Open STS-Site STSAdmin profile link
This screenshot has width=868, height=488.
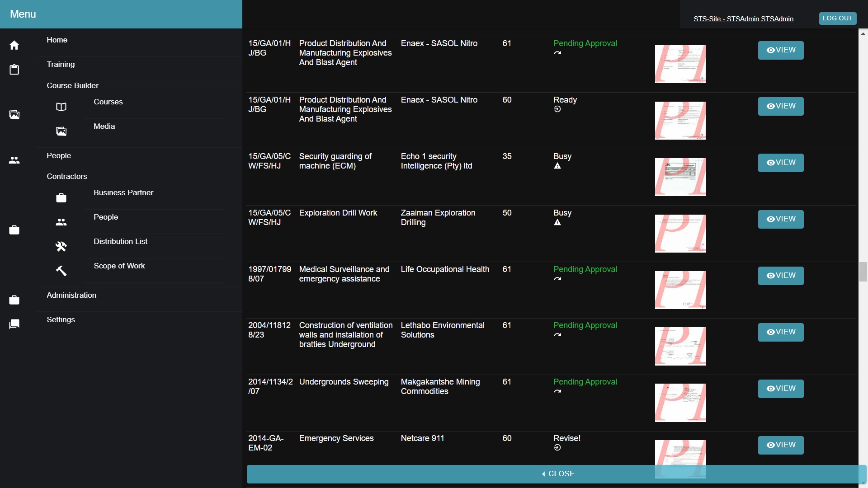[743, 19]
